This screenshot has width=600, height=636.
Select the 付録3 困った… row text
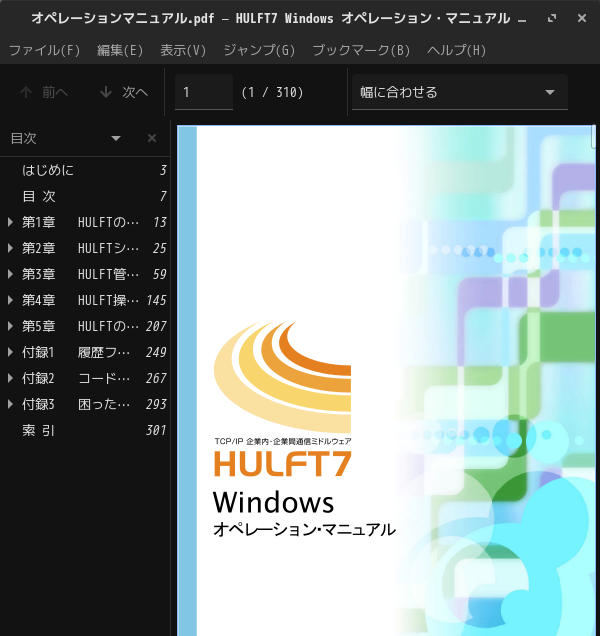(76, 404)
